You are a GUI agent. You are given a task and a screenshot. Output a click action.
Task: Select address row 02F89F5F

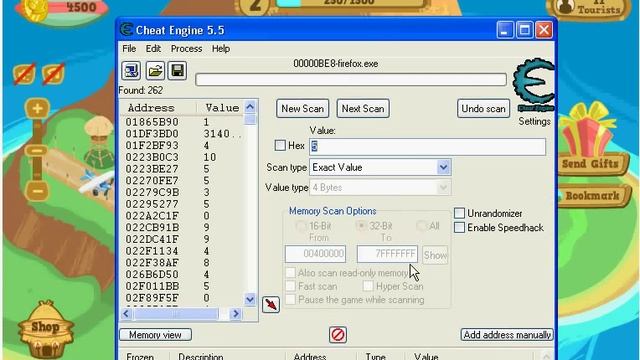(x=182, y=298)
